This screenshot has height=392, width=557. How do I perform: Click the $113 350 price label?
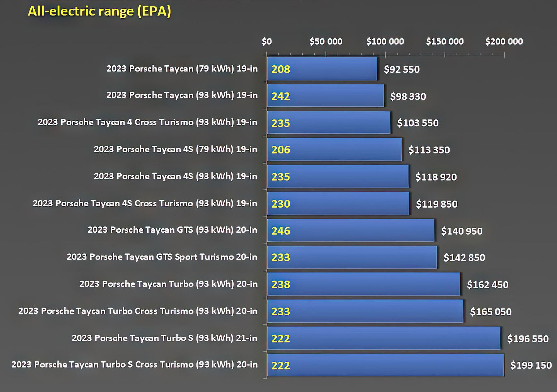click(429, 150)
